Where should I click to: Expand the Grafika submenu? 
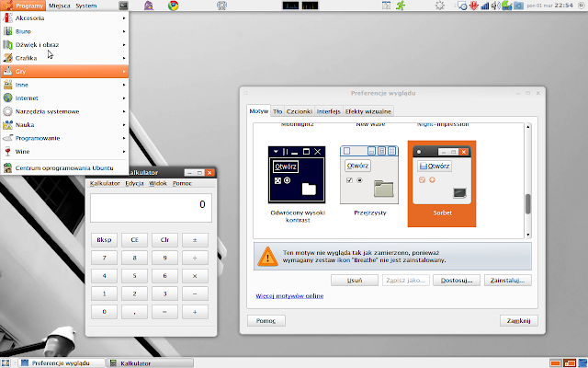[64, 58]
